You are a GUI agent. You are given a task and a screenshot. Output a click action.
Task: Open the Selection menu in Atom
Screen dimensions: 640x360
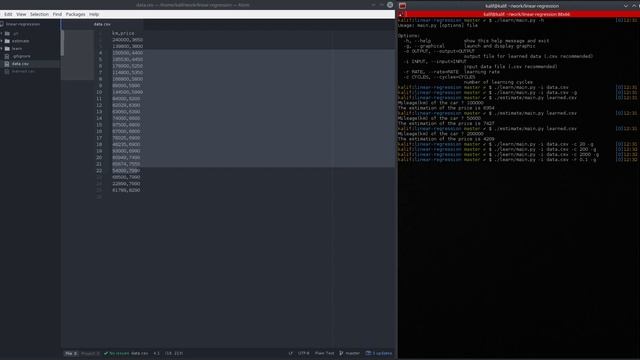click(x=39, y=14)
